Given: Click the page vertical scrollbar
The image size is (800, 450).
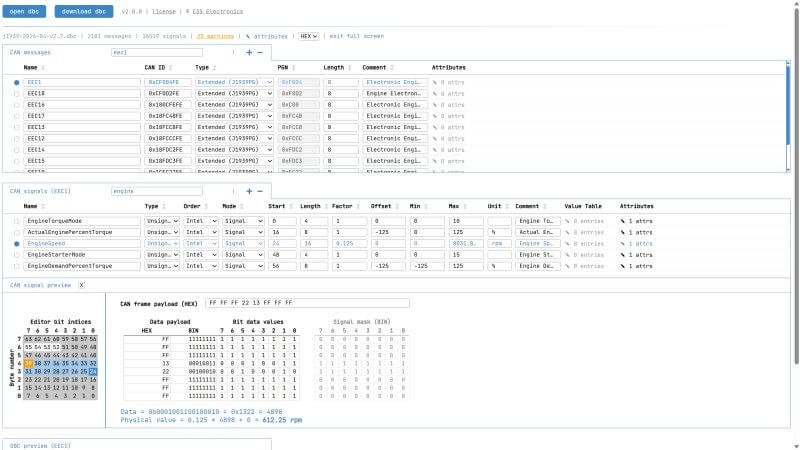Looking at the screenshot, I should tap(796, 184).
